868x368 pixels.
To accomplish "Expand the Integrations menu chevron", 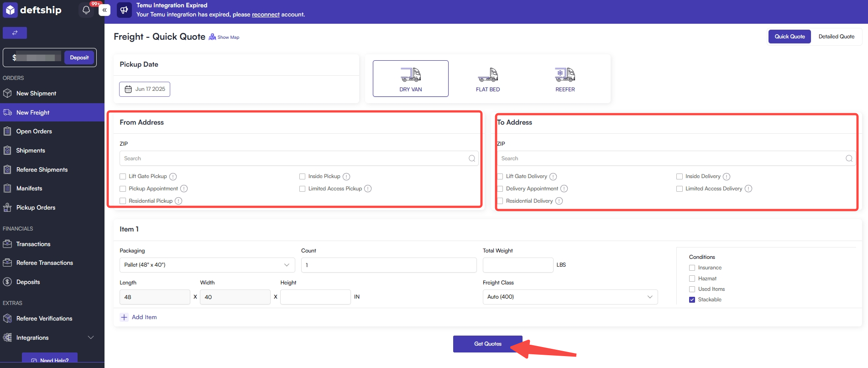I will (91, 337).
